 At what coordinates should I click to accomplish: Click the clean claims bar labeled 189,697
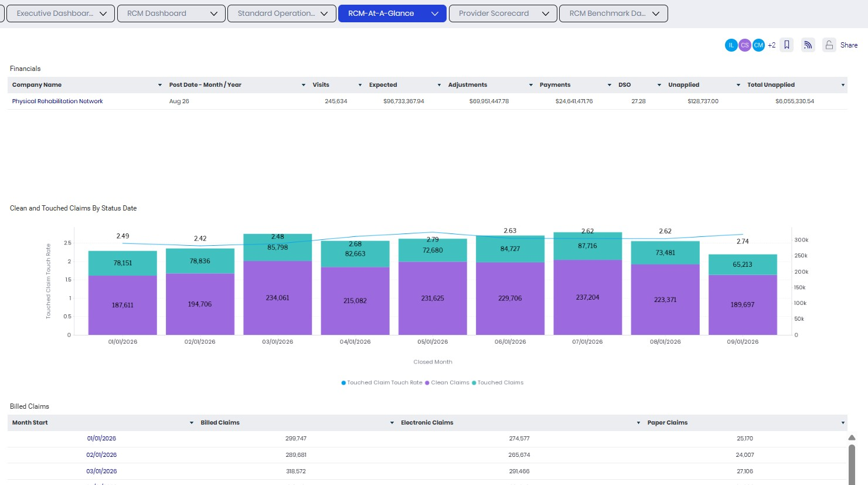tap(743, 305)
